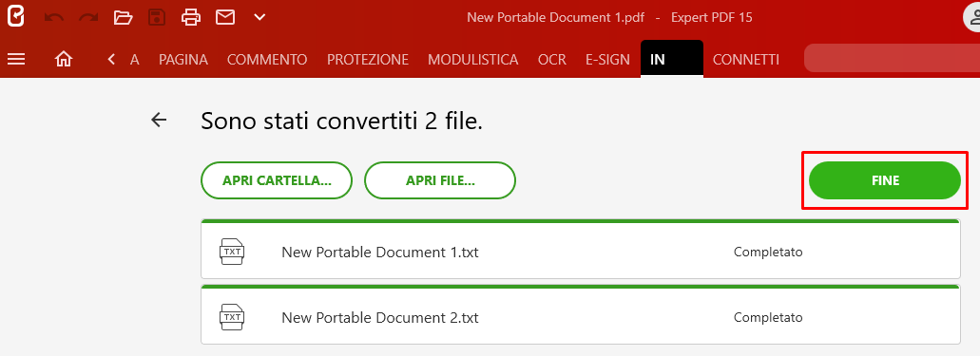Open the hamburger menu

(15, 59)
